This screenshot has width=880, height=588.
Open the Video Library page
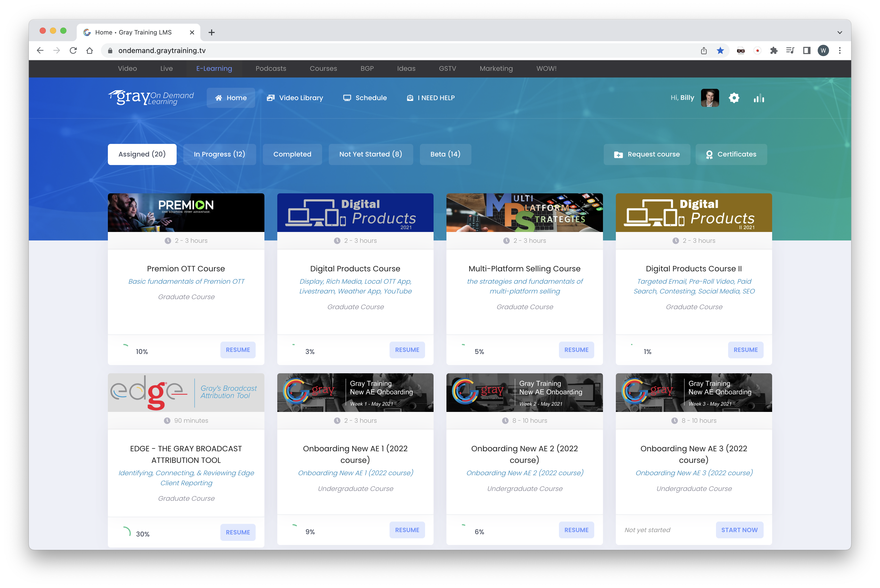coord(295,98)
